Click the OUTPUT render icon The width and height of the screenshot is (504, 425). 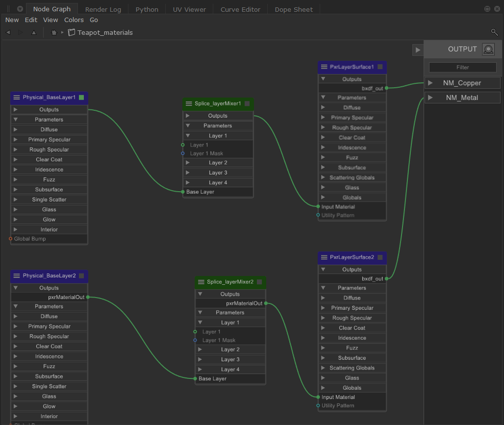[x=488, y=49]
